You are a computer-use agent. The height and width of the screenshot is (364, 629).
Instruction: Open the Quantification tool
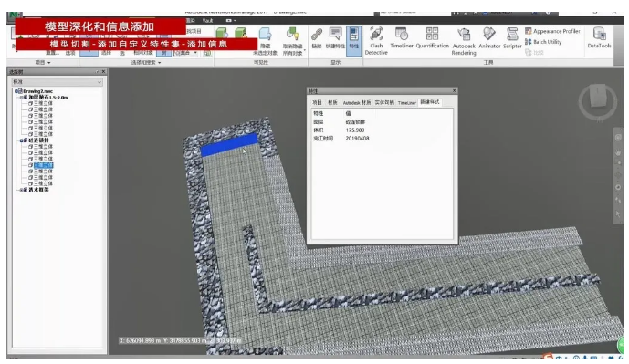(432, 38)
